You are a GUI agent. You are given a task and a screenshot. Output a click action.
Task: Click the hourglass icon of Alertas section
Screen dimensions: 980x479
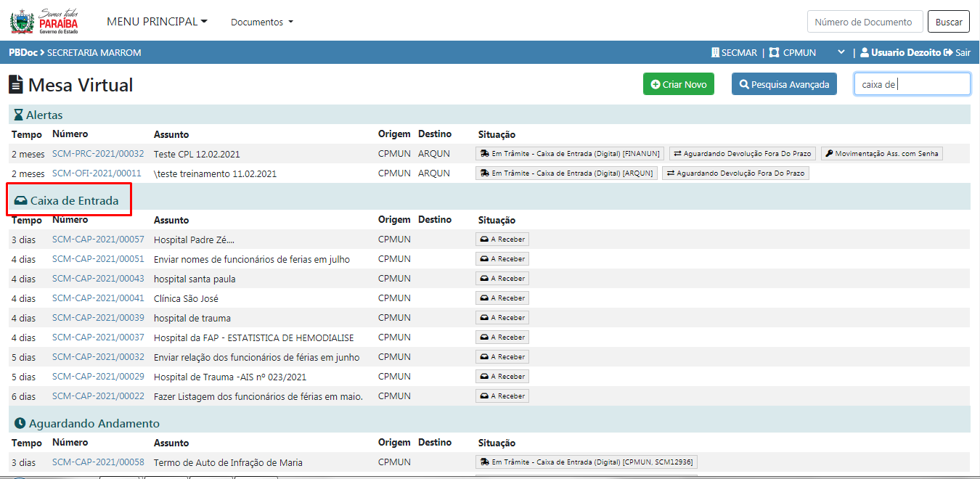pyautogui.click(x=18, y=115)
